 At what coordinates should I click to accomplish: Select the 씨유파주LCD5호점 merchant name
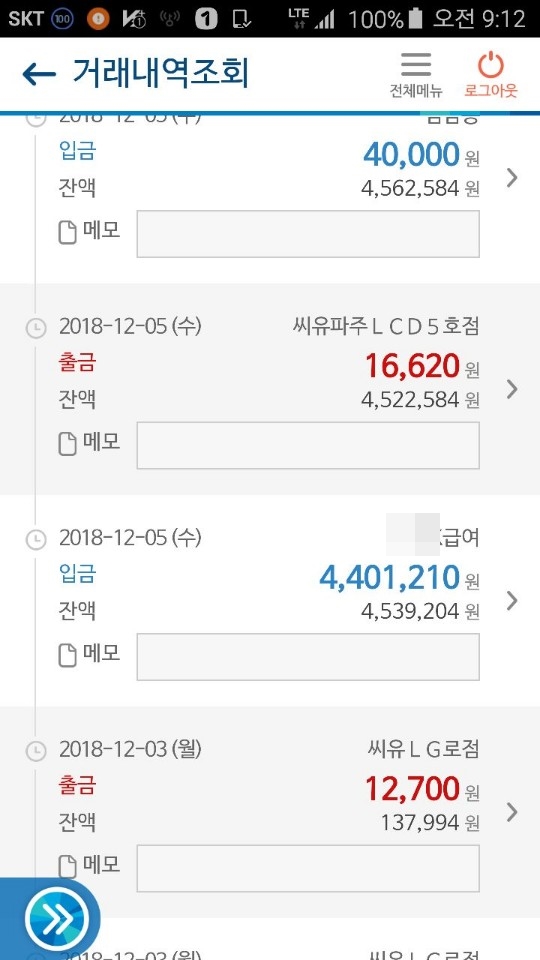pyautogui.click(x=386, y=327)
